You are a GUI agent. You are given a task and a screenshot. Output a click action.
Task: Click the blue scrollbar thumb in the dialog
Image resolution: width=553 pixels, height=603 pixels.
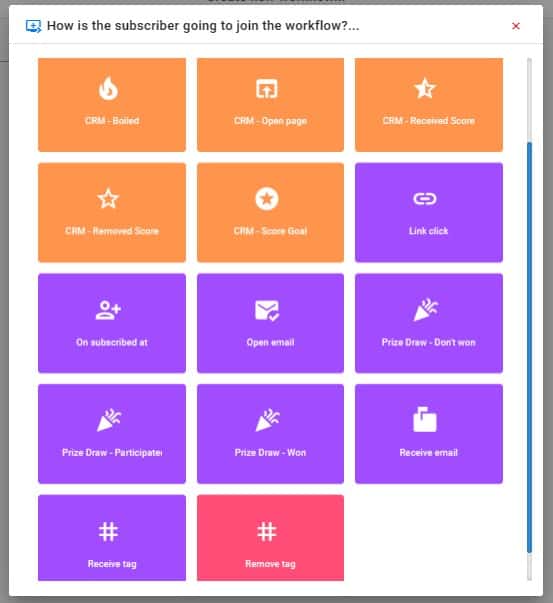click(x=530, y=347)
